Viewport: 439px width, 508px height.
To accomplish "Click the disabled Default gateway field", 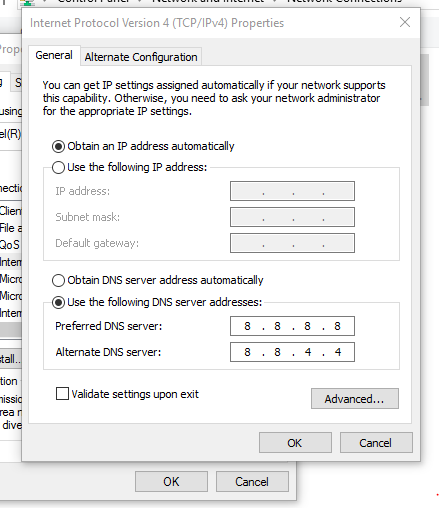I will pos(292,243).
